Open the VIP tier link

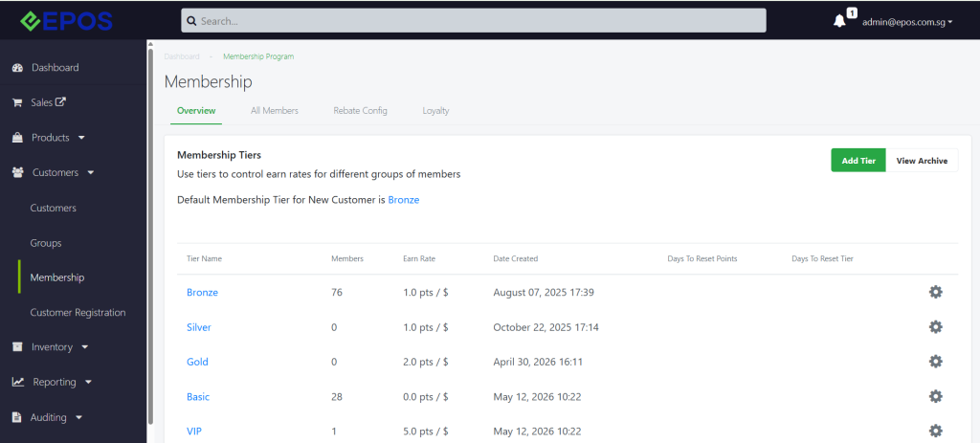click(x=193, y=431)
